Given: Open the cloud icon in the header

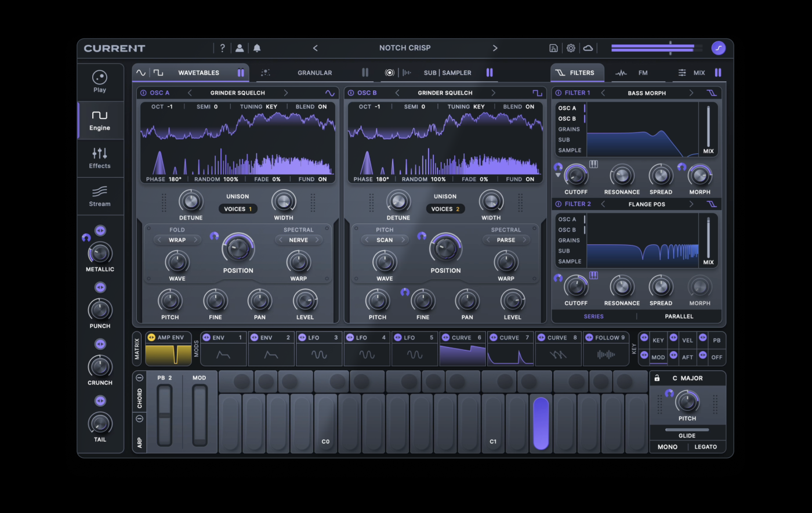Looking at the screenshot, I should [588, 48].
